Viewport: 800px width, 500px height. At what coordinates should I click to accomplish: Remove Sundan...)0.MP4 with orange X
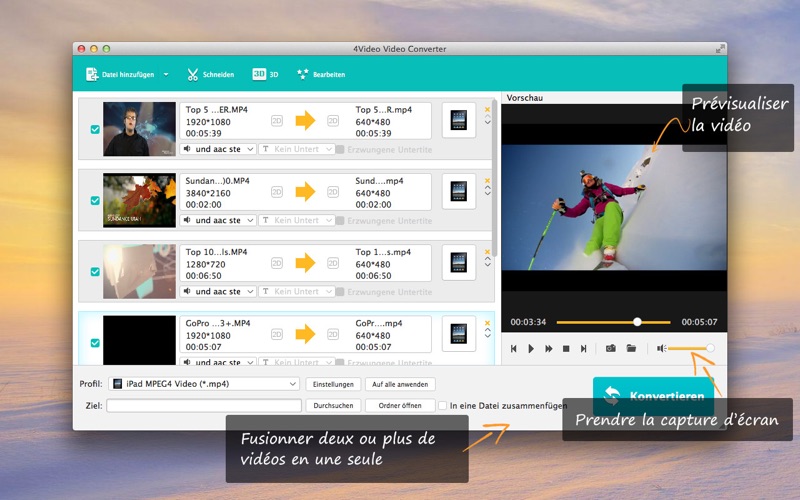click(x=488, y=181)
